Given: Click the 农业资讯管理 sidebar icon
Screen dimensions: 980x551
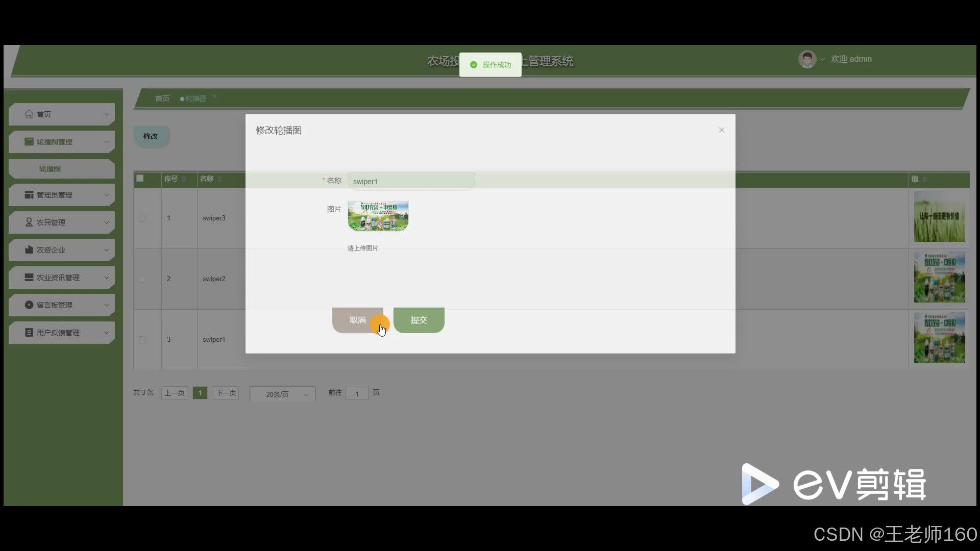Looking at the screenshot, I should tap(29, 278).
